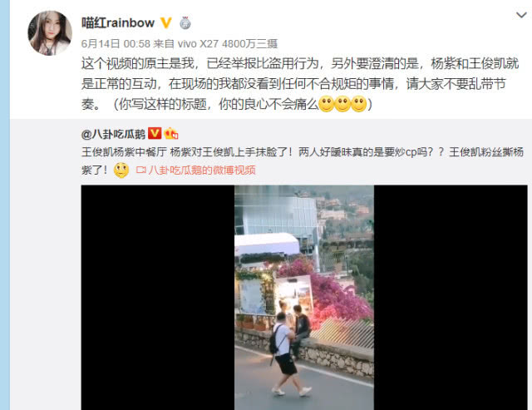Viewport: 532px width, 410px height.
Task: Click the first smiley emoji after 痛么
Action: (327, 104)
